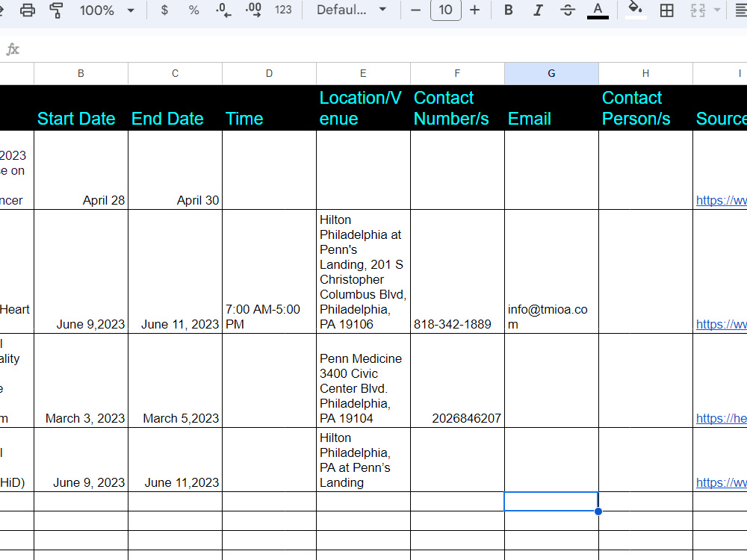Expand the merge cells dropdown arrow
747x560 pixels.
[x=717, y=10]
